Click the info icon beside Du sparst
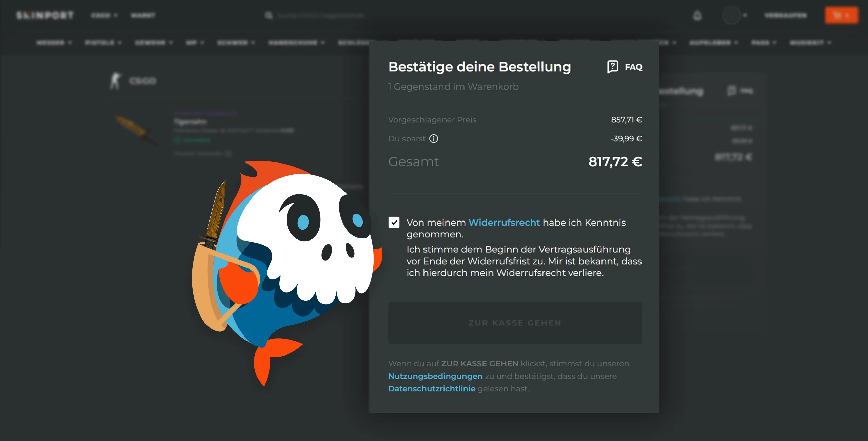 pos(434,139)
